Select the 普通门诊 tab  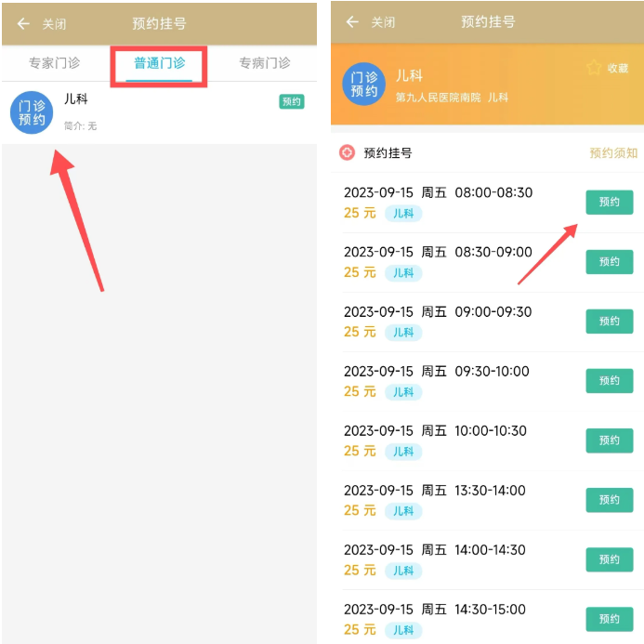159,63
